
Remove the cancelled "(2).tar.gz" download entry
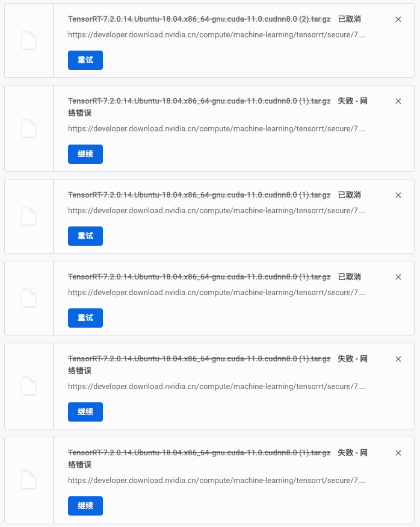point(398,19)
